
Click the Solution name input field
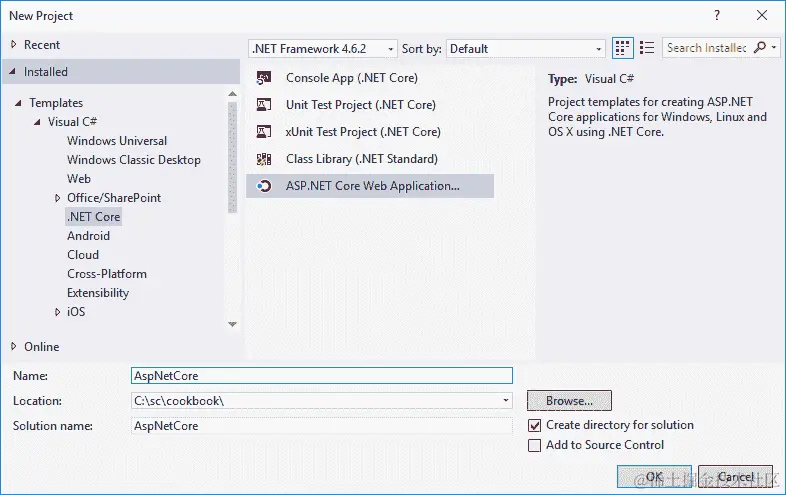point(322,426)
